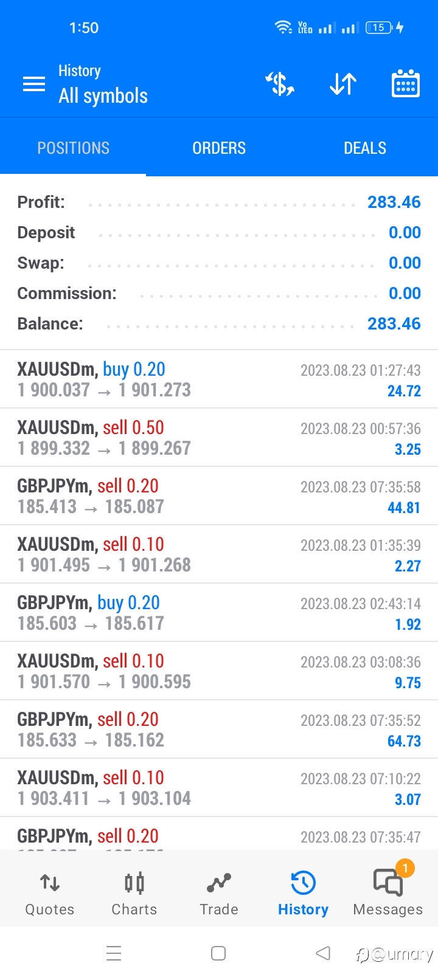Open the hamburger menu icon
Image resolution: width=438 pixels, height=980 pixels.
coord(34,84)
